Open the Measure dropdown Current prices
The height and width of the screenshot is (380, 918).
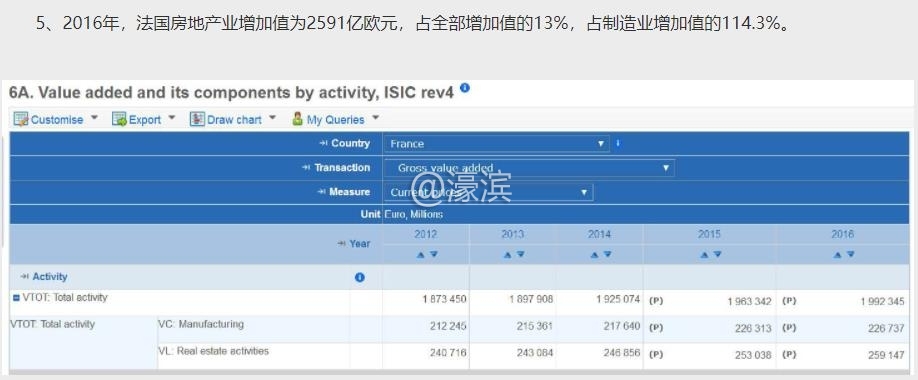[x=488, y=193]
